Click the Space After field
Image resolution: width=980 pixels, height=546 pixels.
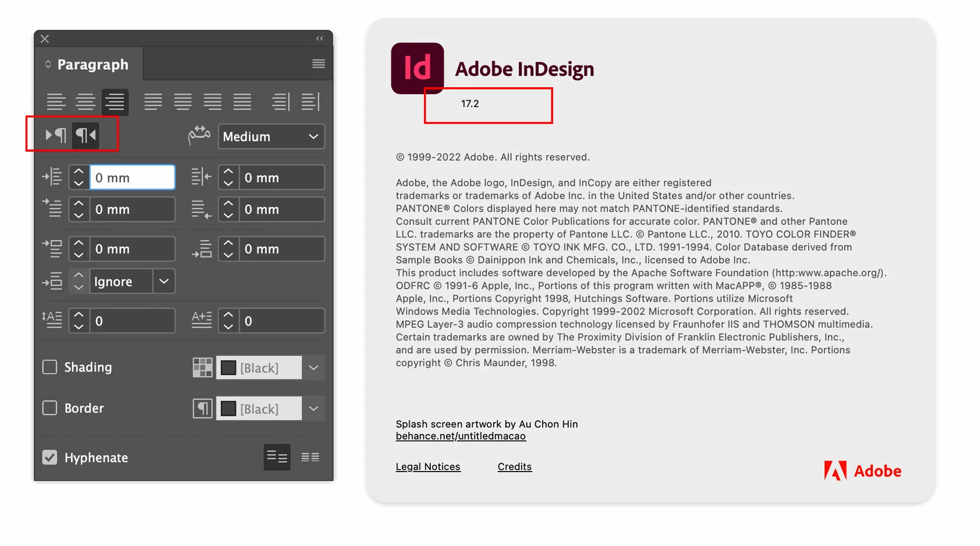(x=281, y=249)
